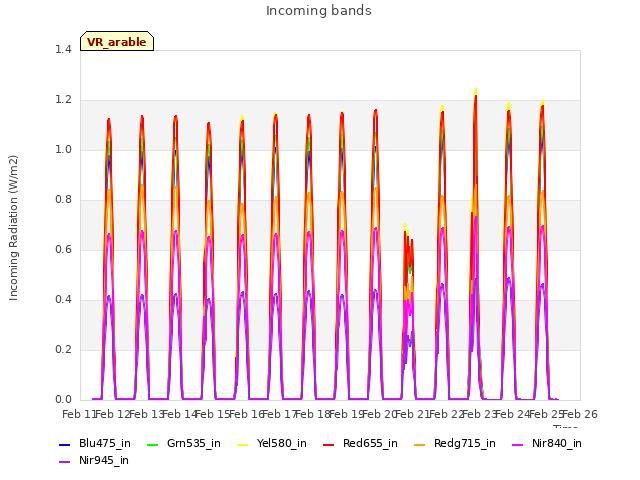Click the tallest yellow peak on Feb 23

(x=476, y=91)
